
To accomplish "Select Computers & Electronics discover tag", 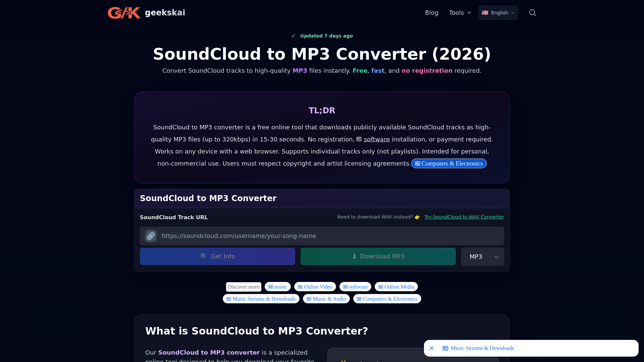I will point(387,299).
